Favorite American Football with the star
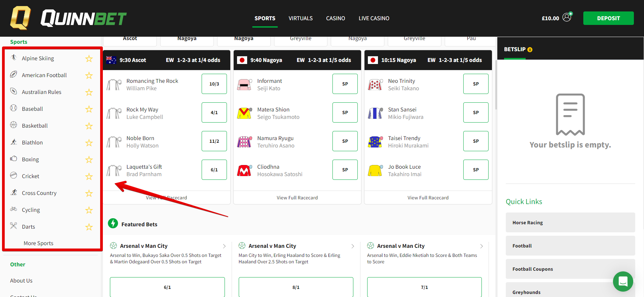The height and width of the screenshot is (297, 644). coord(89,75)
